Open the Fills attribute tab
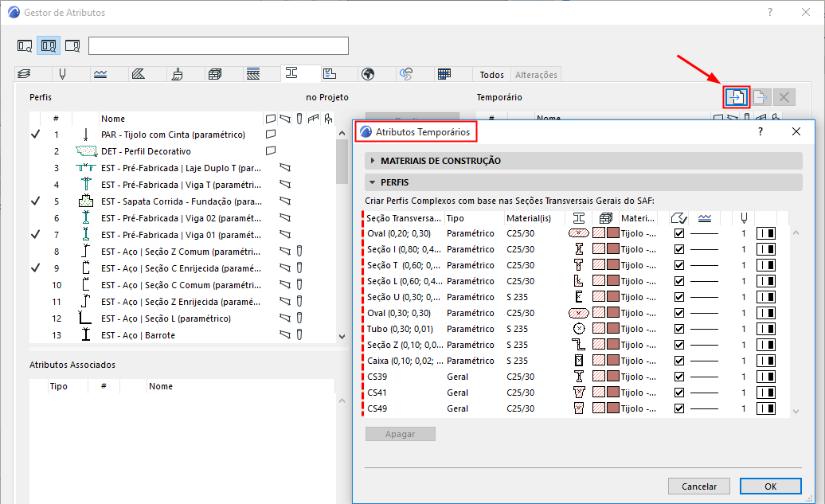The width and height of the screenshot is (825, 504). [139, 74]
